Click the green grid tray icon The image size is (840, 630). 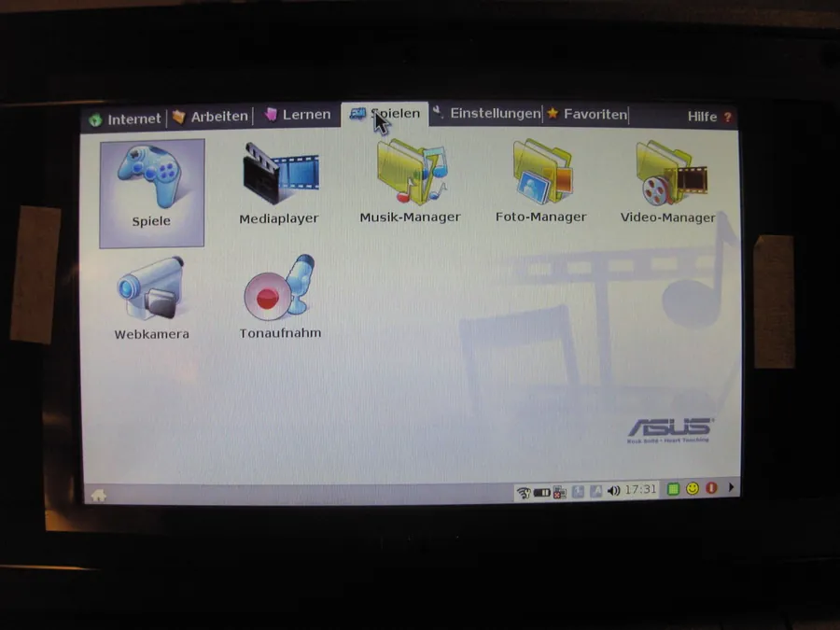click(673, 488)
